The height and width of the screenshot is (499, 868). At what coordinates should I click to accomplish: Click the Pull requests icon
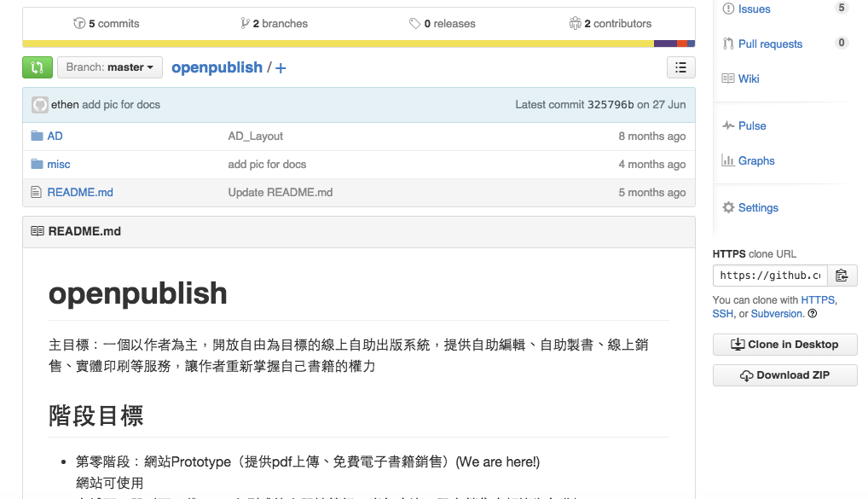(x=728, y=44)
